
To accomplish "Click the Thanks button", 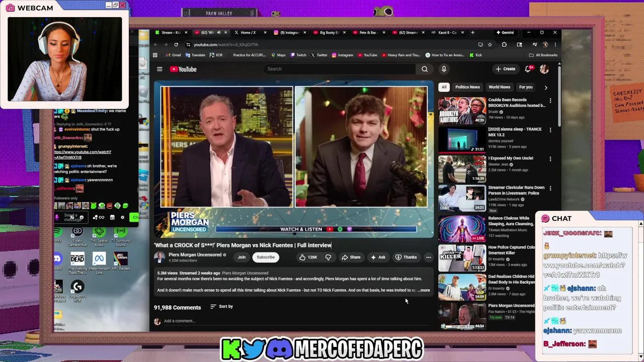I will 406,257.
